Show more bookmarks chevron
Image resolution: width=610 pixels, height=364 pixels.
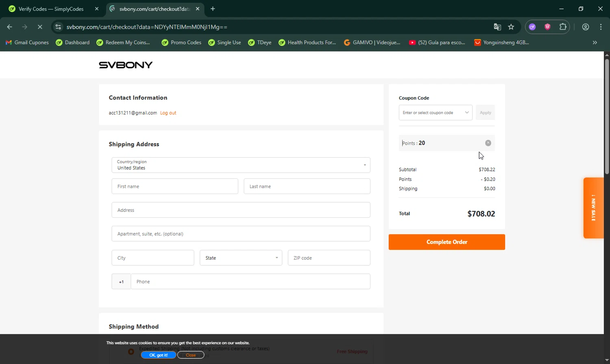click(x=595, y=42)
